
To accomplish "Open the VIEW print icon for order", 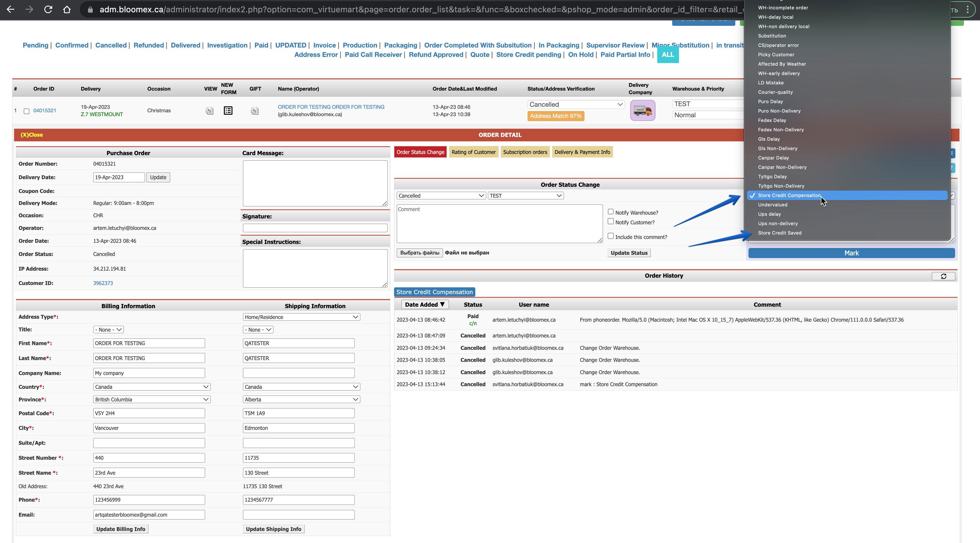I will (x=209, y=111).
